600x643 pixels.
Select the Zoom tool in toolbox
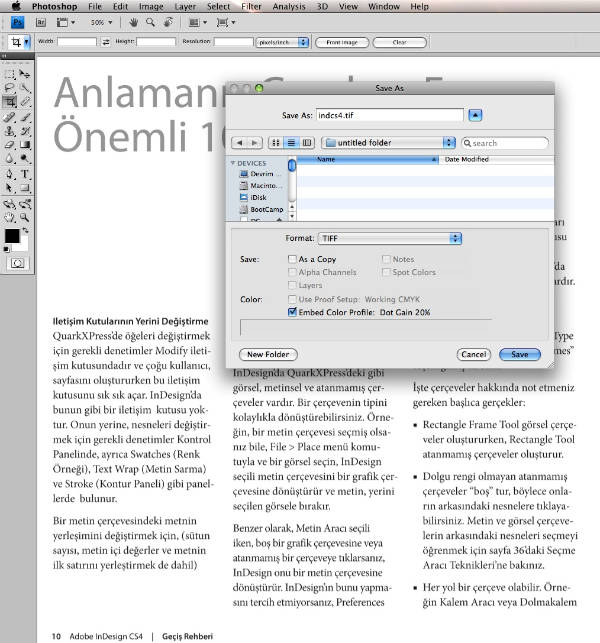pyautogui.click(x=25, y=217)
